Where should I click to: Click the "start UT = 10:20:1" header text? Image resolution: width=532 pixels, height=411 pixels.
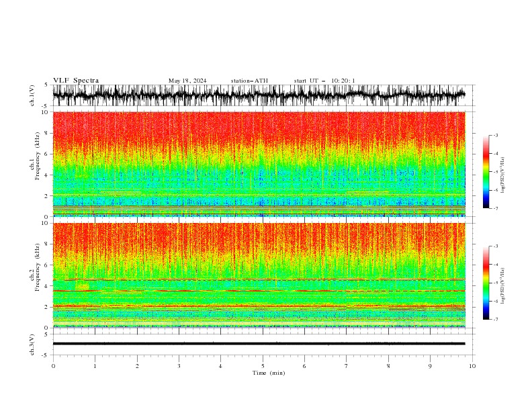click(324, 81)
